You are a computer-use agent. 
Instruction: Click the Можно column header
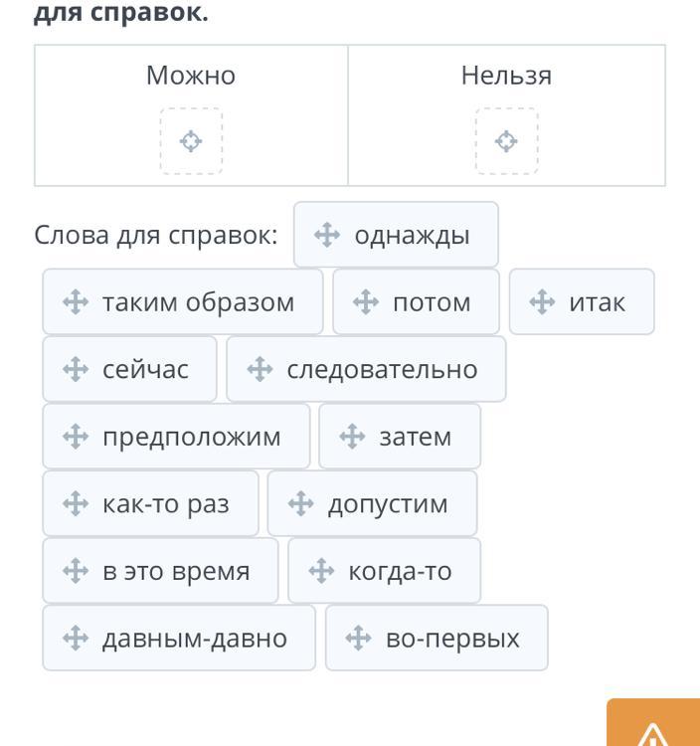pos(191,76)
